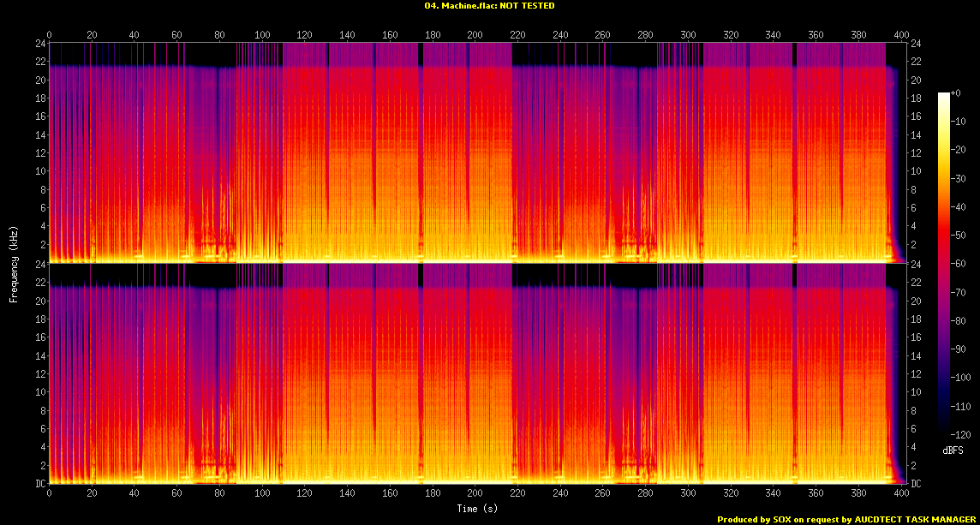Click the 'Time (s)' axis label

point(475,509)
